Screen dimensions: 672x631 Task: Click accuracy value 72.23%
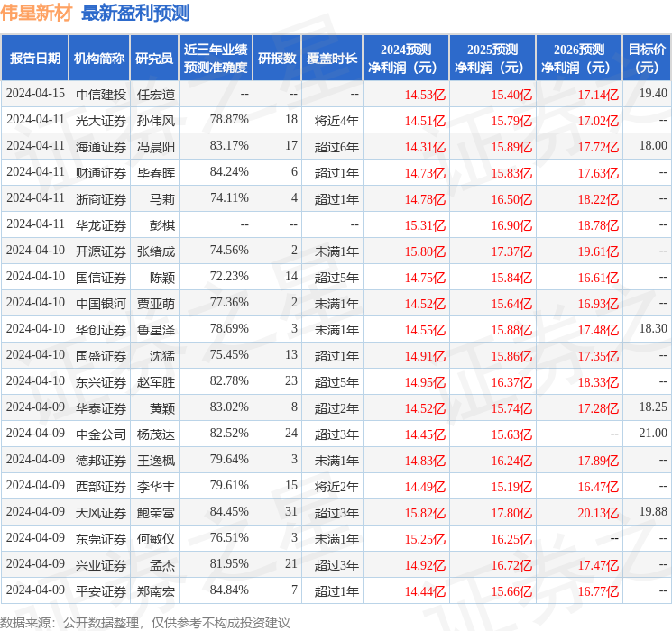[x=229, y=277]
